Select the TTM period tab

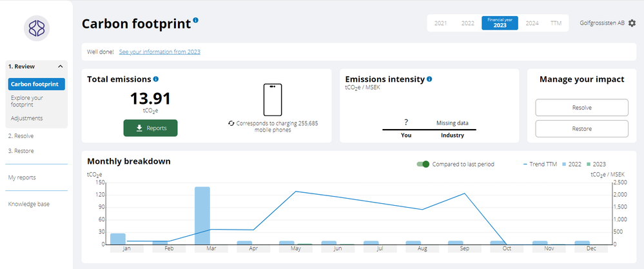coord(556,23)
